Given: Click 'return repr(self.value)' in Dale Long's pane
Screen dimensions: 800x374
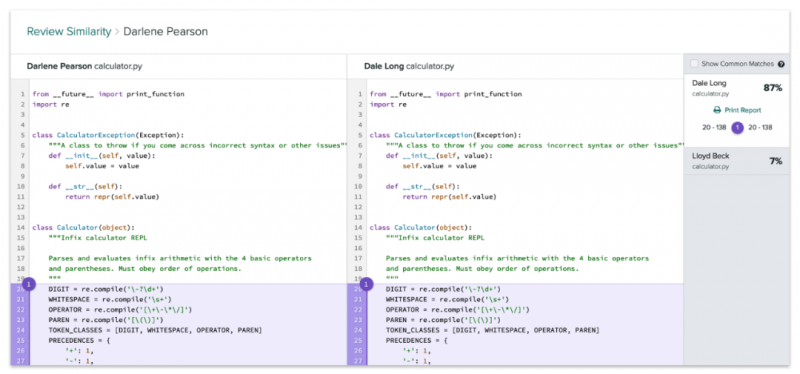Looking at the screenshot, I should (x=449, y=196).
